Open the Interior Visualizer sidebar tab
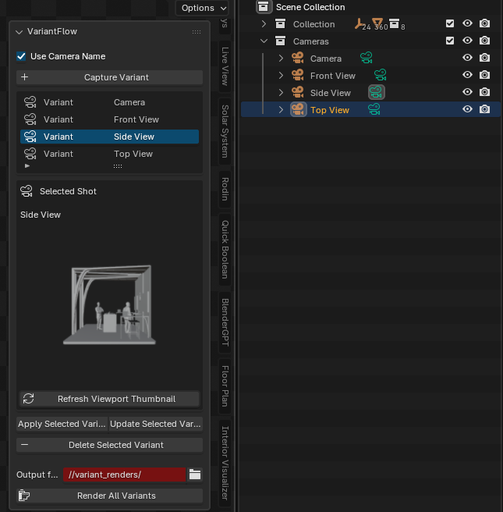The width and height of the screenshot is (503, 512). pyautogui.click(x=225, y=463)
